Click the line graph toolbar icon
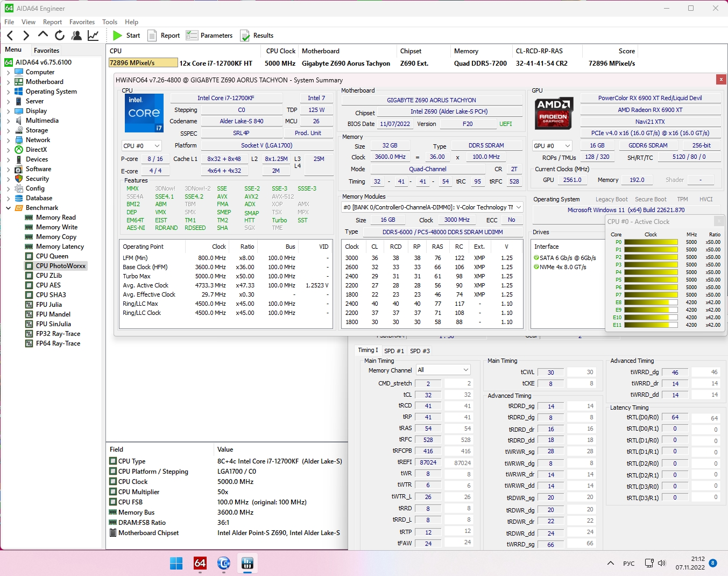Image resolution: width=728 pixels, height=576 pixels. tap(93, 36)
